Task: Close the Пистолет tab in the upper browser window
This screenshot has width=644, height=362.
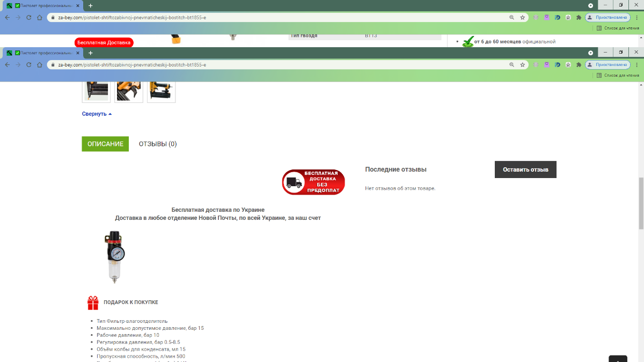Action: (x=78, y=5)
